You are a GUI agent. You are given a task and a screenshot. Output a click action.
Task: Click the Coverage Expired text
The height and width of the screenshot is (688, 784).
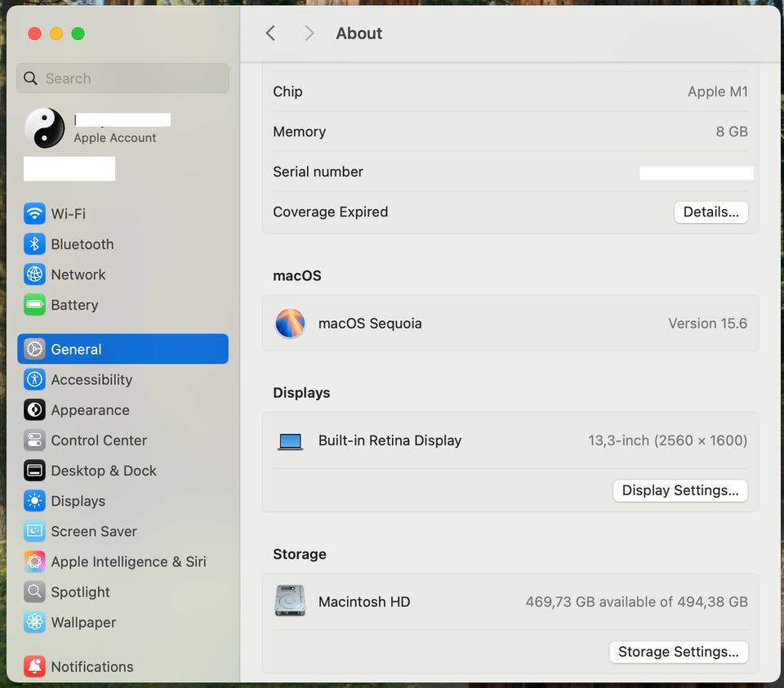click(331, 212)
